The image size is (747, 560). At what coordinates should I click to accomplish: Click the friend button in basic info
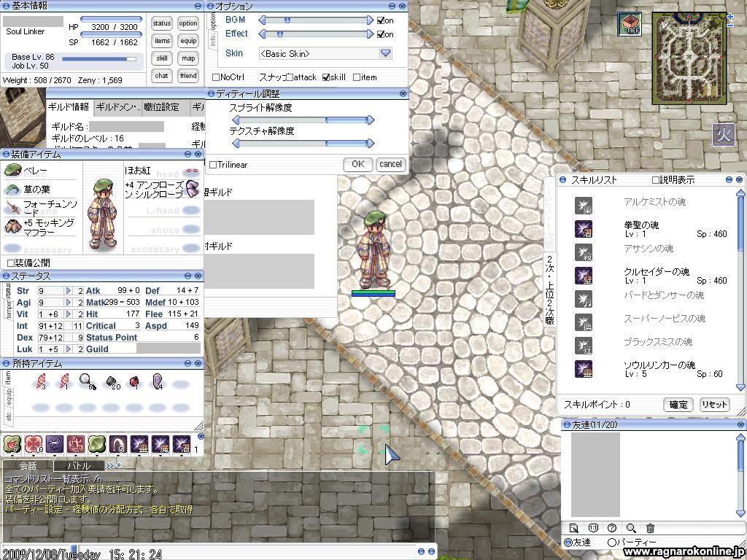coord(188,76)
